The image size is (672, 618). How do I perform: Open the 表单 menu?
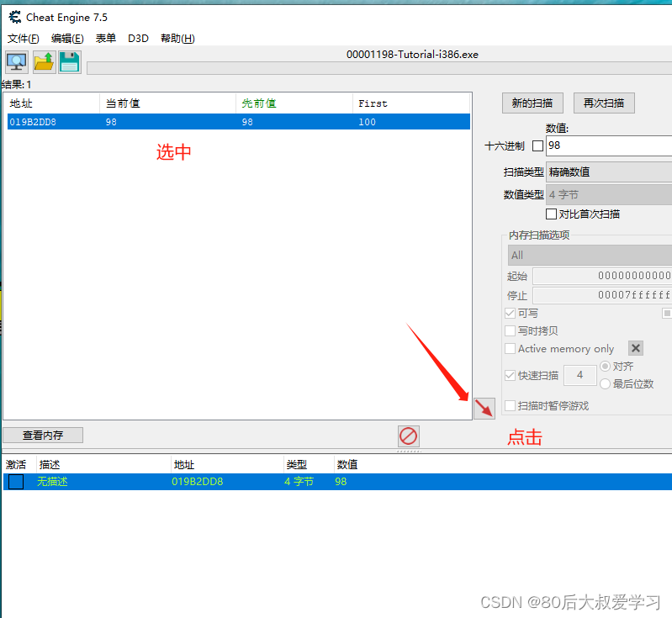(105, 39)
